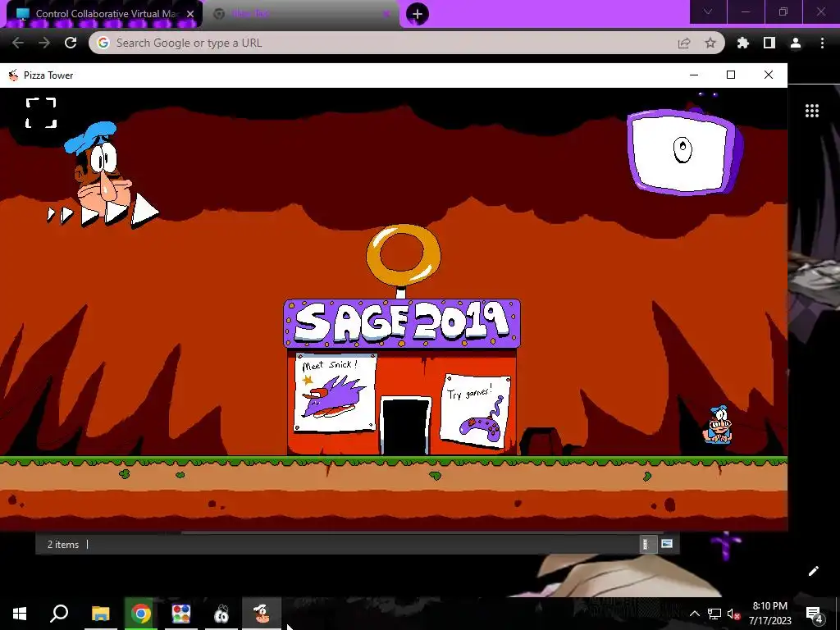The height and width of the screenshot is (630, 840).
Task: Click the Meet Snick poster
Action: point(335,392)
